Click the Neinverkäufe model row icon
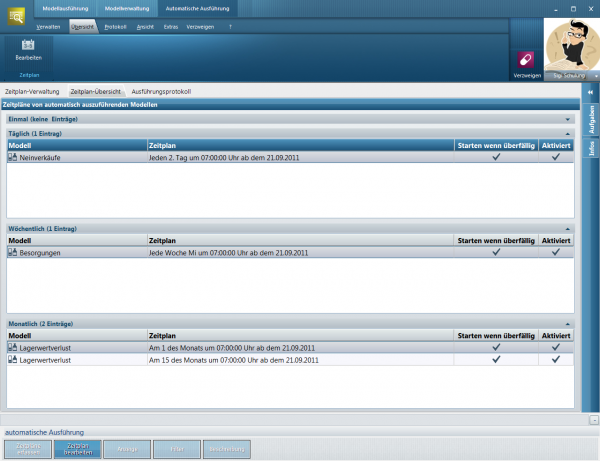 13,157
